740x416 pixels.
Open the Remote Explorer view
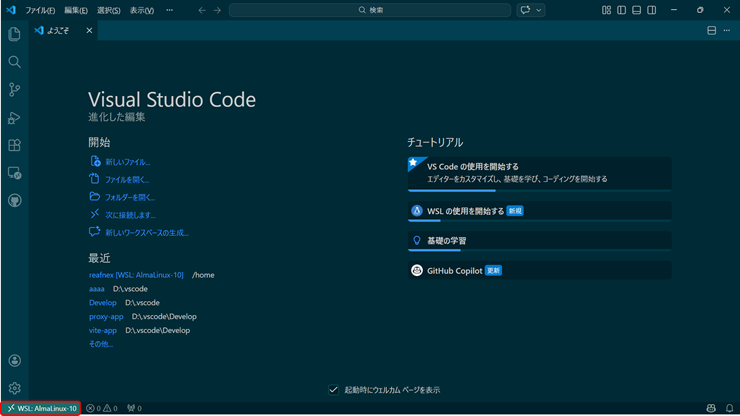(x=14, y=173)
